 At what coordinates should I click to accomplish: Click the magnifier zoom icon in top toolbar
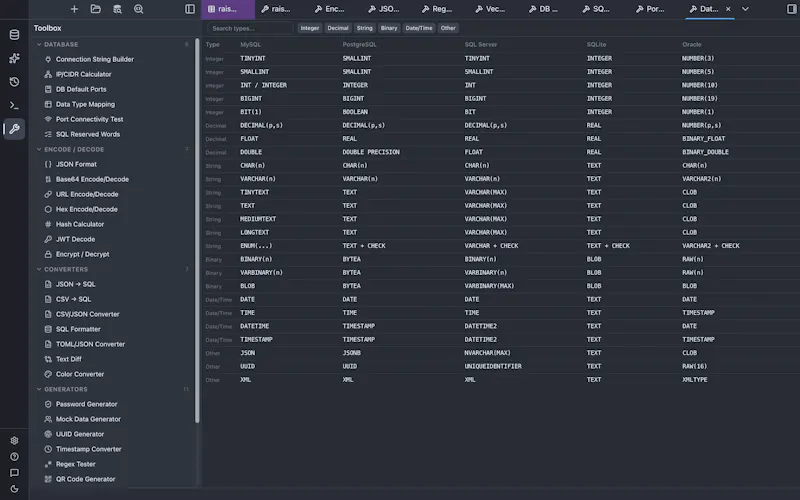[x=138, y=9]
